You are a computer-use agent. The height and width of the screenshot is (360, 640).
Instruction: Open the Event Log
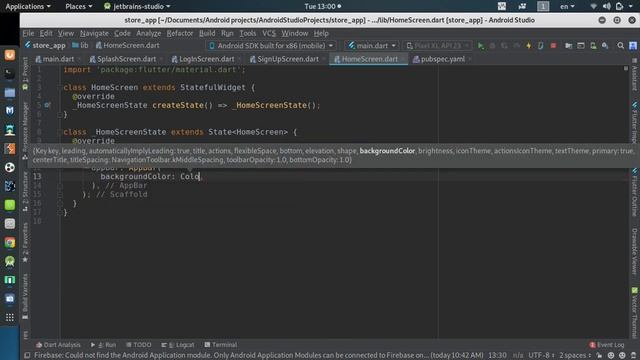pos(607,345)
